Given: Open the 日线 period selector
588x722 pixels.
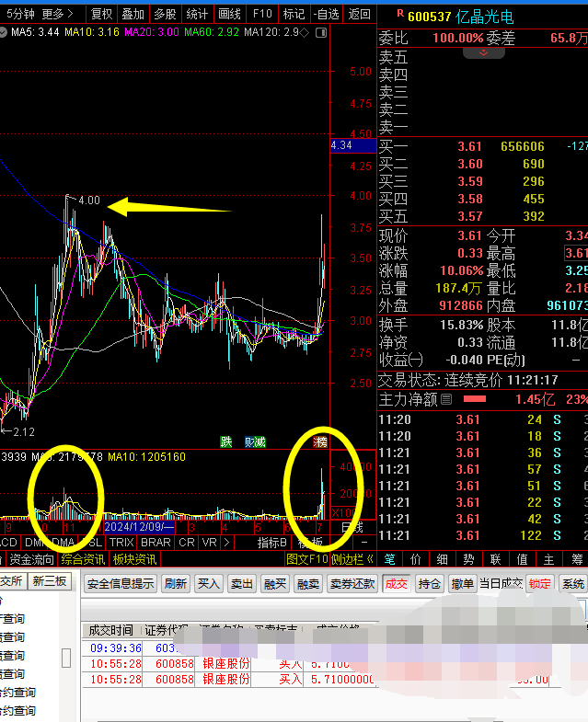Looking at the screenshot, I should point(352,527).
